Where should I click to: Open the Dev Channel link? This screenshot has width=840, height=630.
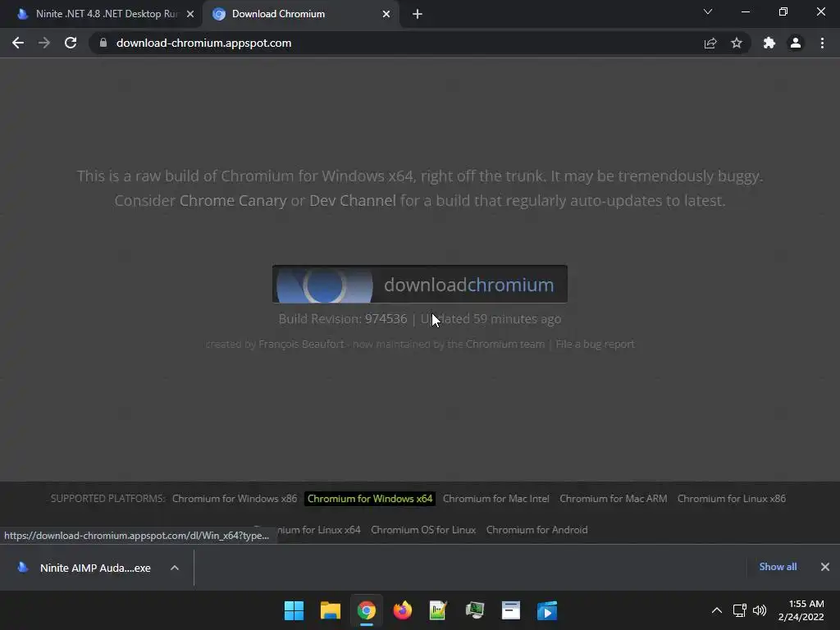[x=353, y=201]
